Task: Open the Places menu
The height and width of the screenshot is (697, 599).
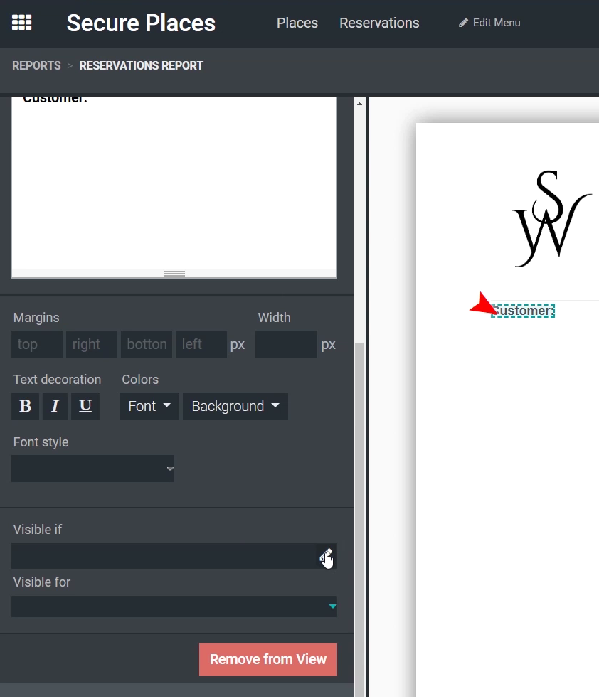Action: [297, 23]
